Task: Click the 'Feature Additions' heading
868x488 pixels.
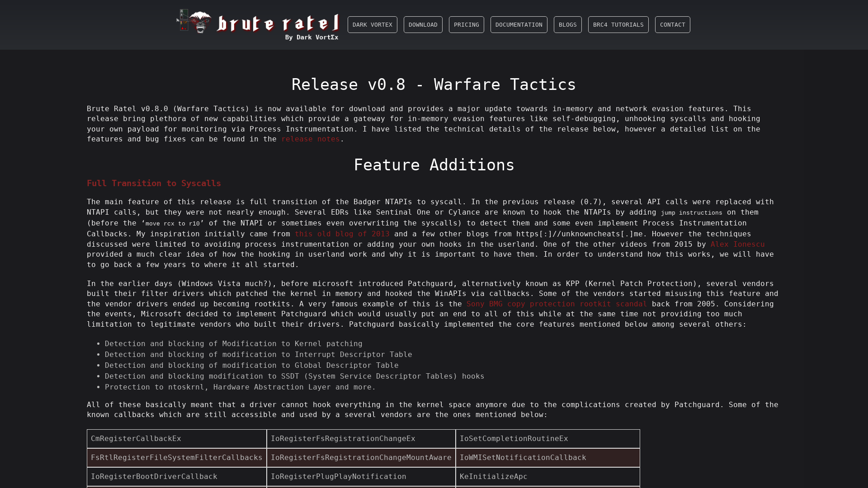Action: 434,165
